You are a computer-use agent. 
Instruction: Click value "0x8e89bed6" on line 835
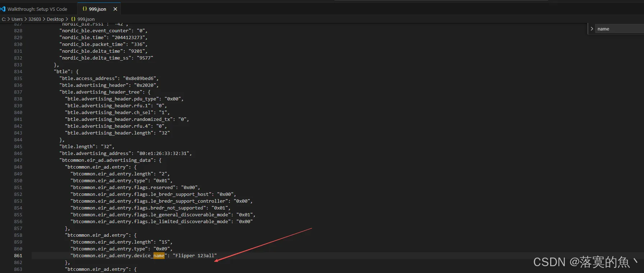(139, 78)
